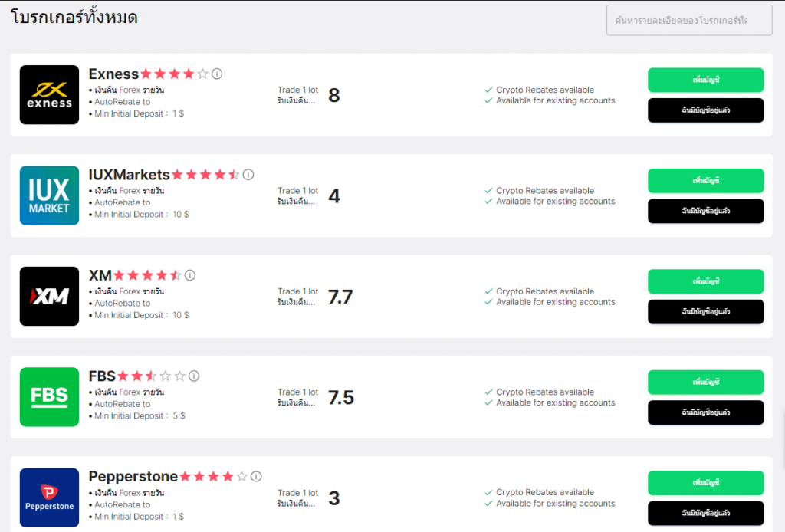Click the Exness logo thumbnail
Image resolution: width=785 pixels, height=532 pixels.
[x=49, y=94]
